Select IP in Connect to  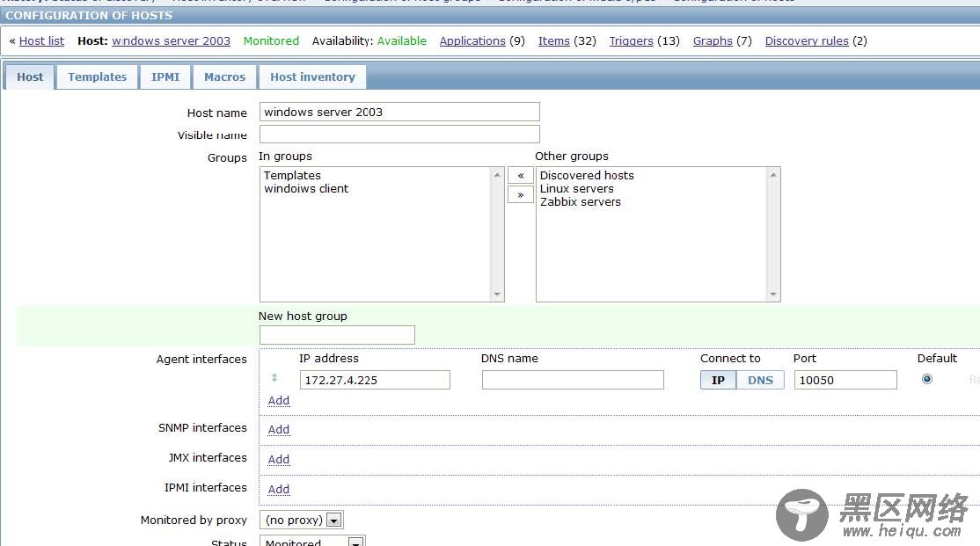tap(718, 380)
